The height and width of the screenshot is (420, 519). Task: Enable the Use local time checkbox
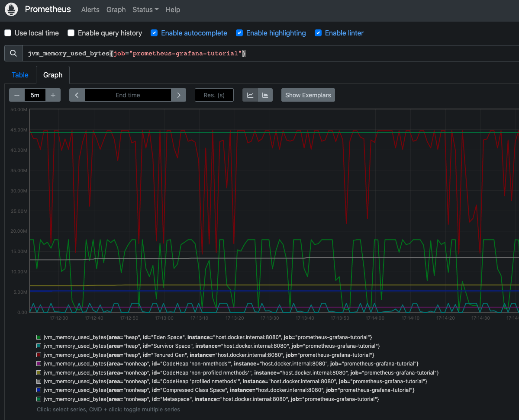pyautogui.click(x=8, y=33)
